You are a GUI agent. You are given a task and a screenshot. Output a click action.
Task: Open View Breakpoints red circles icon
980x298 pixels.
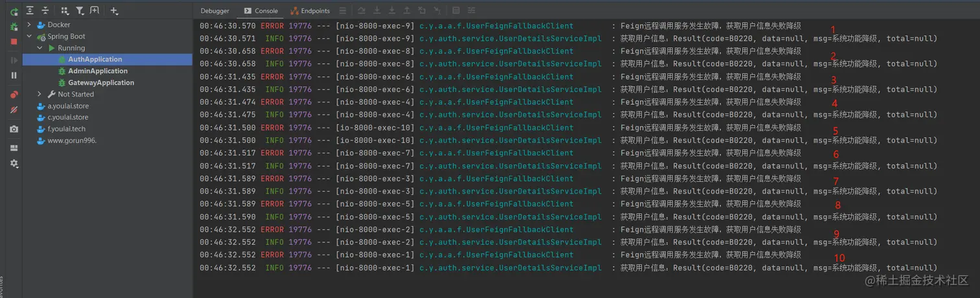tap(14, 95)
